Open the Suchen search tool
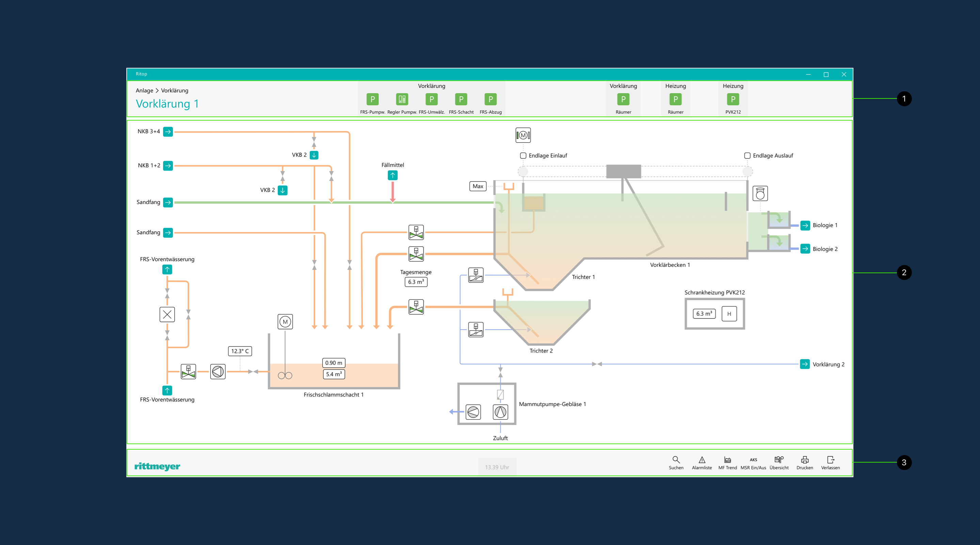 tap(676, 463)
